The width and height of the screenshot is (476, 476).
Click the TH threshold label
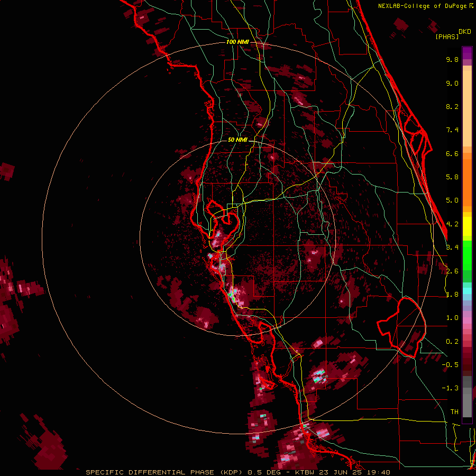click(454, 412)
